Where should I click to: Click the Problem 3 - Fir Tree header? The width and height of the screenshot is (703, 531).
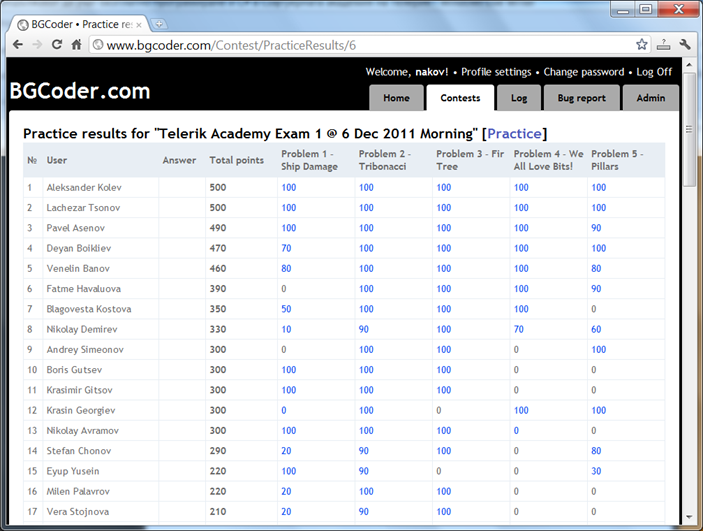point(470,160)
